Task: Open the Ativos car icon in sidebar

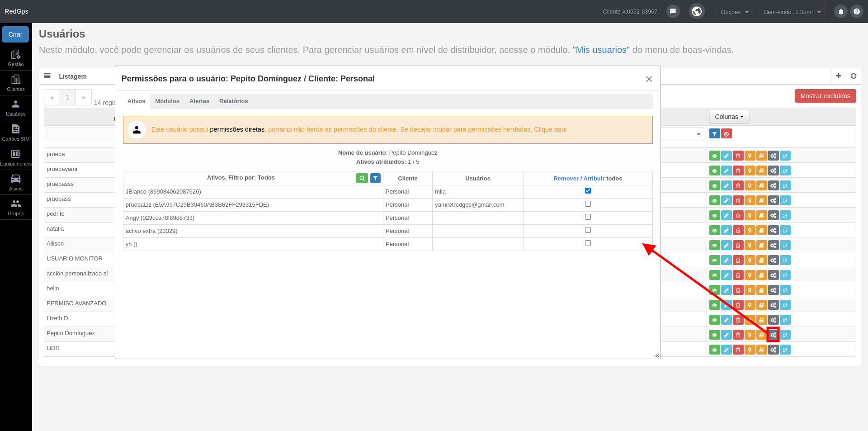Action: (x=16, y=182)
